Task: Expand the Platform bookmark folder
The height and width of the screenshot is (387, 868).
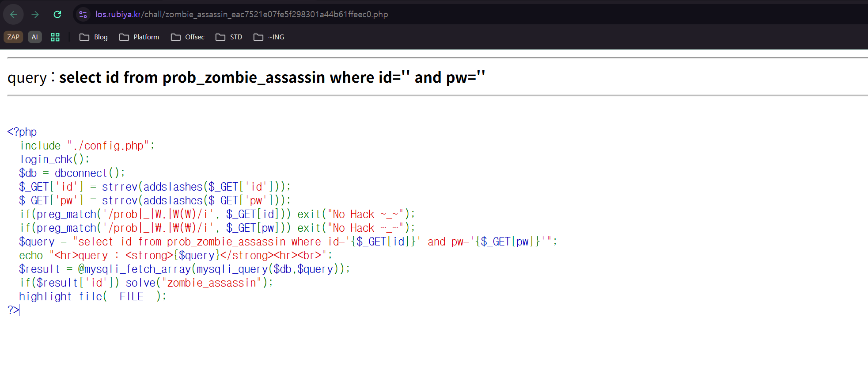Action: (139, 37)
